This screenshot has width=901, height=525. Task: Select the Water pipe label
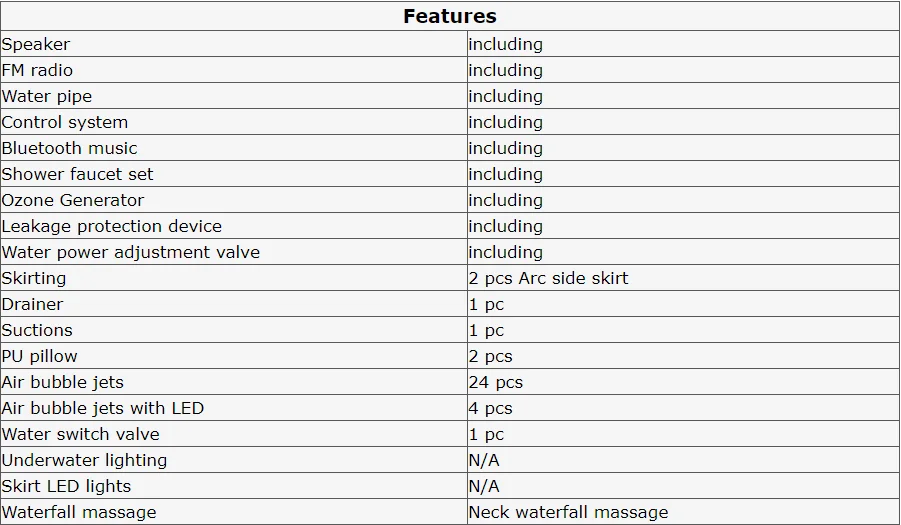[x=47, y=96]
